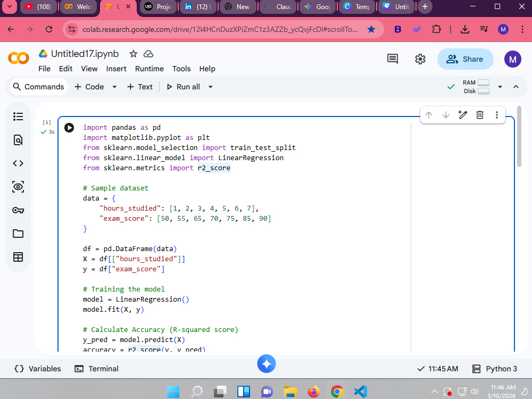Open the Tools menu
This screenshot has height=399, width=532.
(x=181, y=69)
